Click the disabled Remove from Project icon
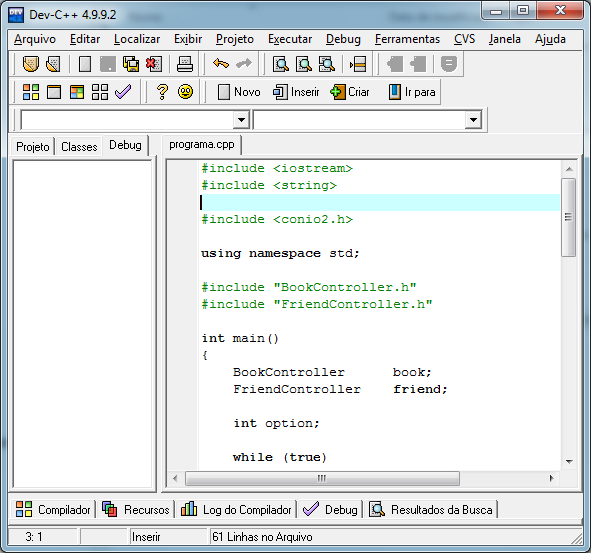Screen dimensions: 591x553 (x=418, y=64)
